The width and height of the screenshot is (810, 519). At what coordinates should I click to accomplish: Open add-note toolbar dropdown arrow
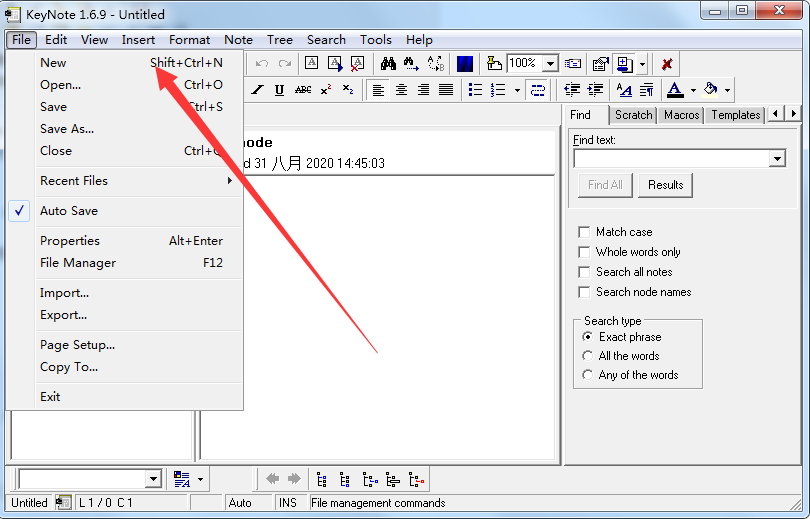click(x=642, y=65)
